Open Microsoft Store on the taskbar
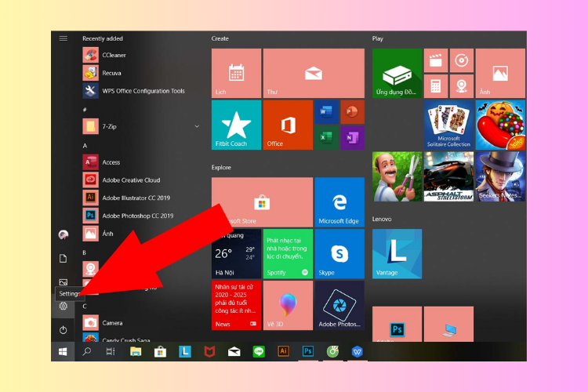The width and height of the screenshot is (588, 392). [x=160, y=351]
